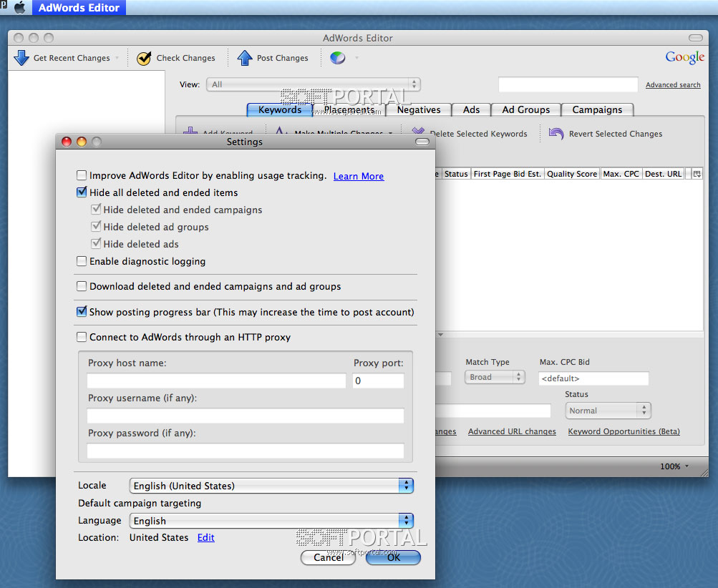
Task: Switch to the Ad Groups tab
Action: pos(525,110)
